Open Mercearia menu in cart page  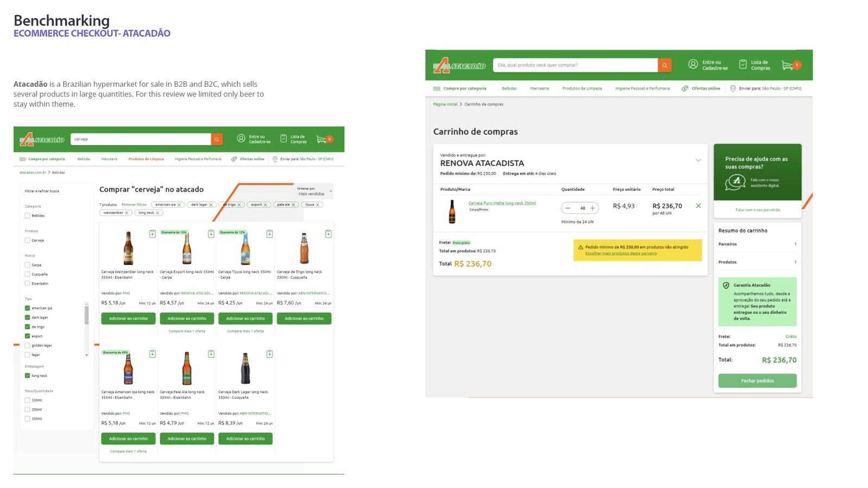click(539, 88)
